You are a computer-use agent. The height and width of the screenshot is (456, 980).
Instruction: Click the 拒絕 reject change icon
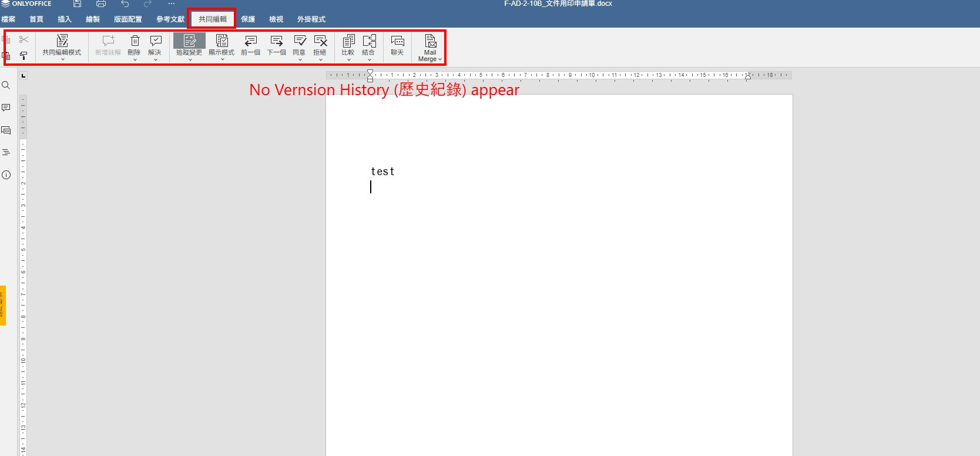tap(320, 41)
